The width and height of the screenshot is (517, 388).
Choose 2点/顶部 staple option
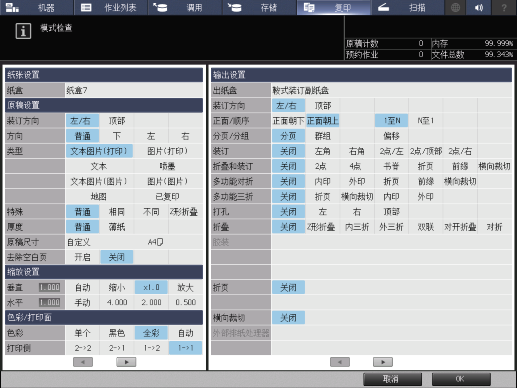pos(426,151)
